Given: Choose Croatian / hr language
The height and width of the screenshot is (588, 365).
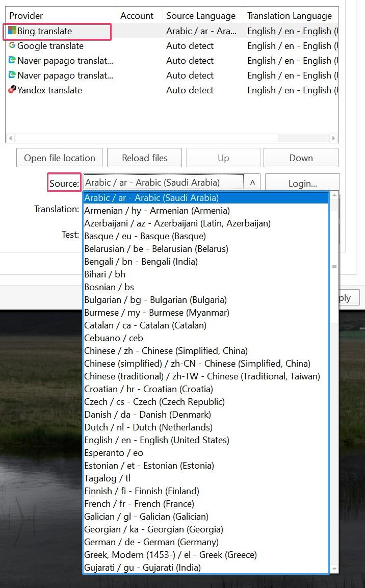Looking at the screenshot, I should pos(206,389).
